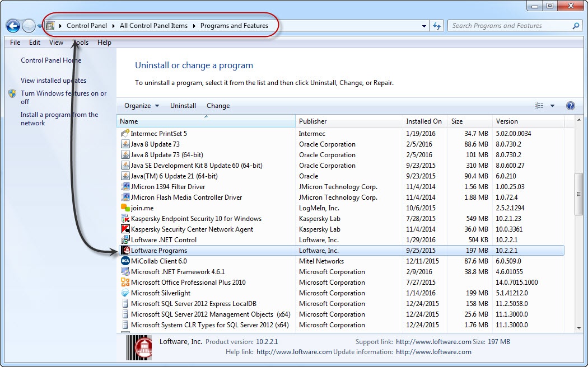Click the Control Panel icon in address bar
The width and height of the screenshot is (588, 367).
[x=50, y=26]
